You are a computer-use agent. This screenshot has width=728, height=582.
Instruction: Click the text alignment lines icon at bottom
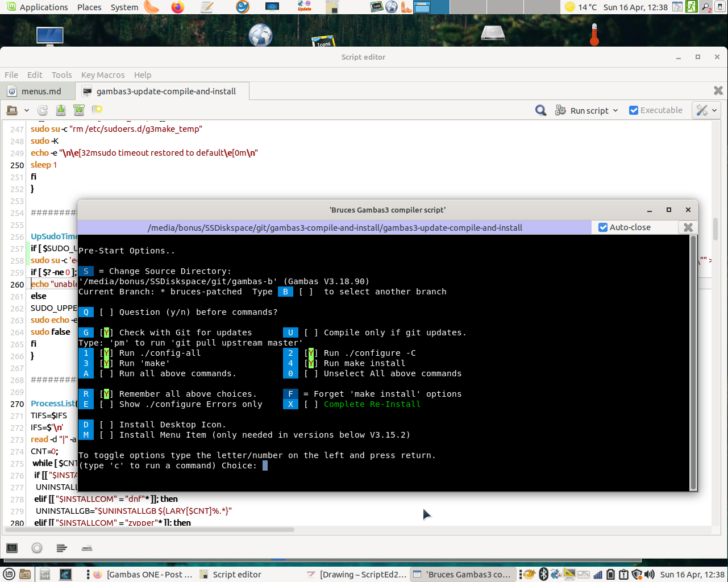click(x=62, y=548)
